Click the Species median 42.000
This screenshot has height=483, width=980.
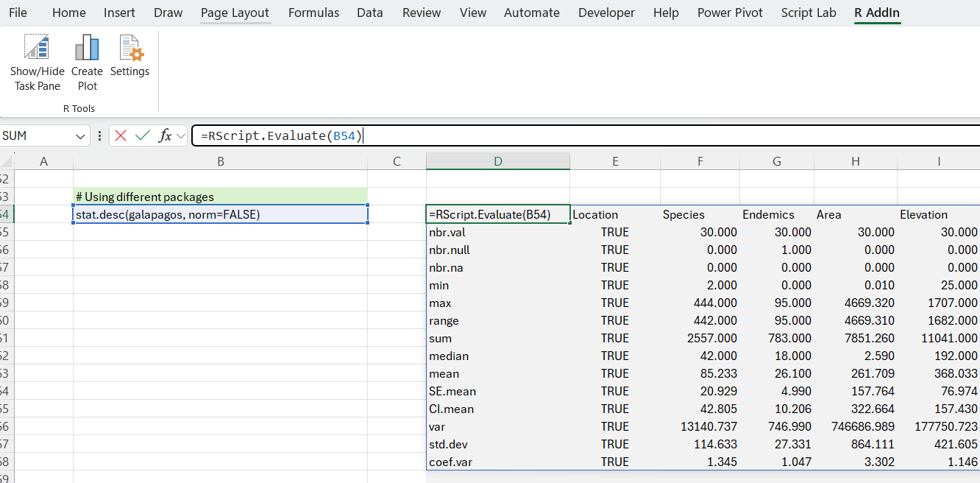(x=700, y=356)
